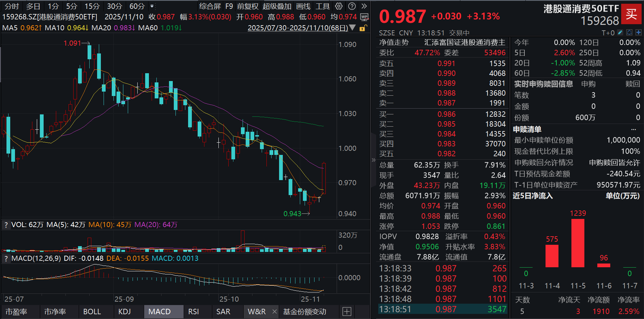Viewport: 644px width, 319px height.
Task: Open 超级叠加 overlay option
Action: point(277,6)
